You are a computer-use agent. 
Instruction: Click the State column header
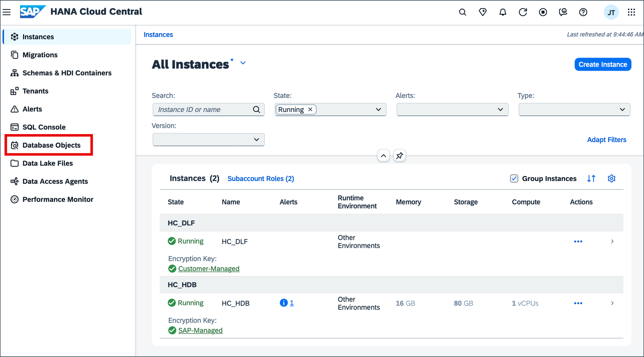pos(176,202)
